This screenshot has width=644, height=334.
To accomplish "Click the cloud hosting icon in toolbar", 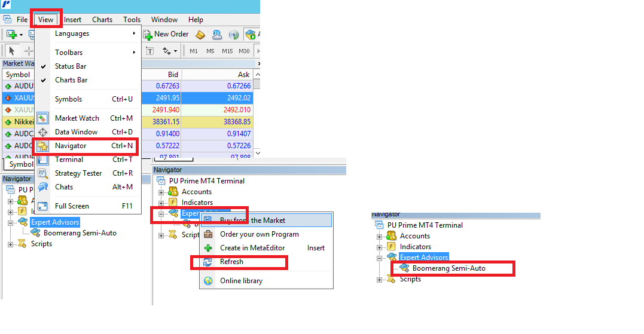I will (217, 35).
